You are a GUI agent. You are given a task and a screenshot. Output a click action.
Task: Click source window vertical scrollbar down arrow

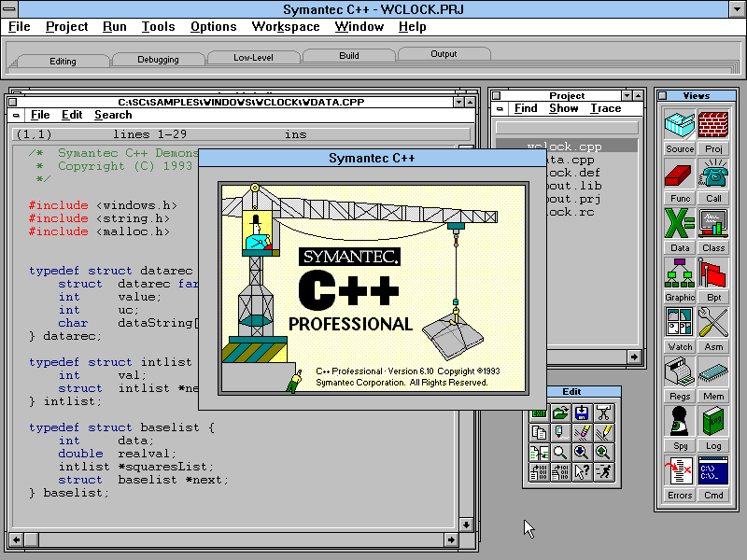(x=466, y=525)
